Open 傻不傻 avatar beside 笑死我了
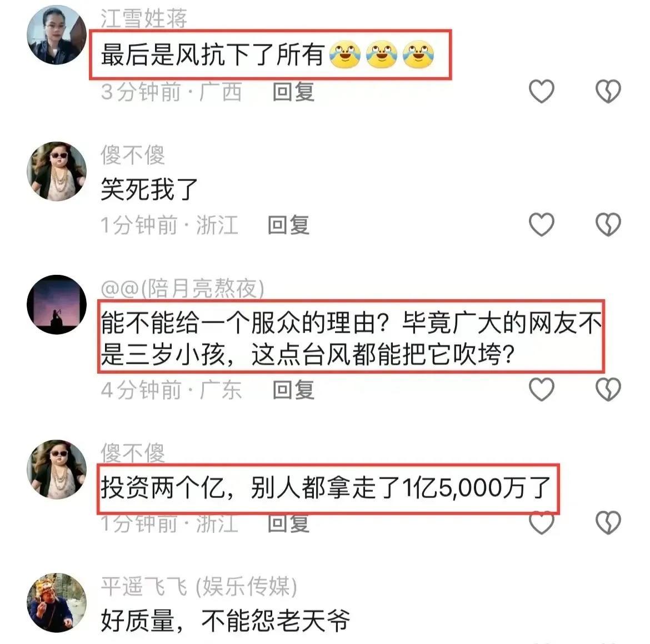 (57, 172)
